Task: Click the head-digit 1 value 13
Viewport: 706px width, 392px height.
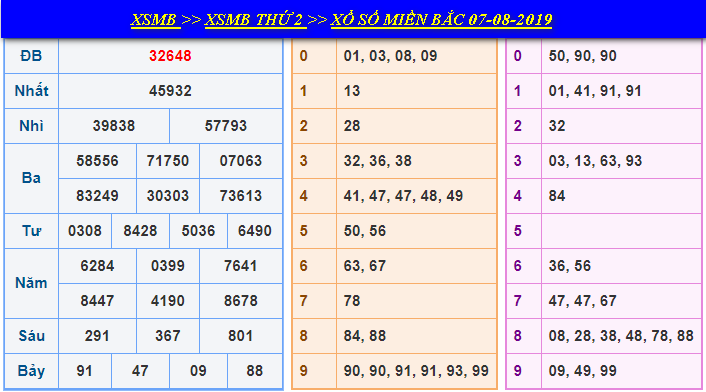Action: pos(352,91)
